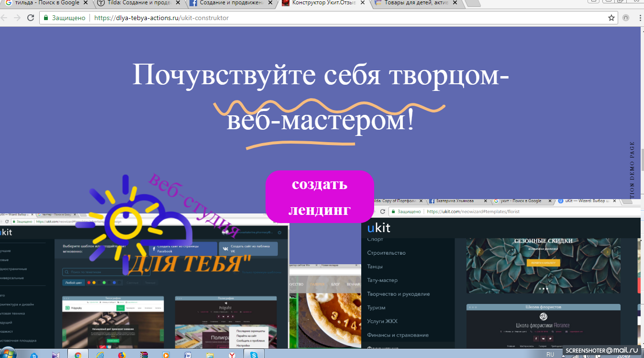Screen dimensions: 644x358
Task: Pick the green color dot in left screenshot
Action: coord(104,283)
